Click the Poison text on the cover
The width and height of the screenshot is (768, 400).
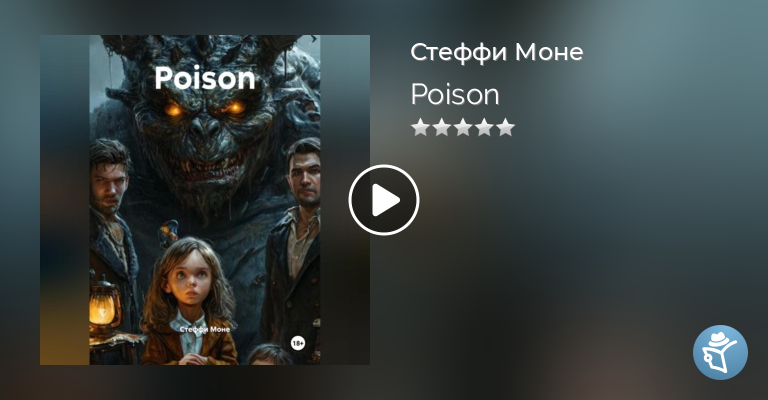point(205,78)
